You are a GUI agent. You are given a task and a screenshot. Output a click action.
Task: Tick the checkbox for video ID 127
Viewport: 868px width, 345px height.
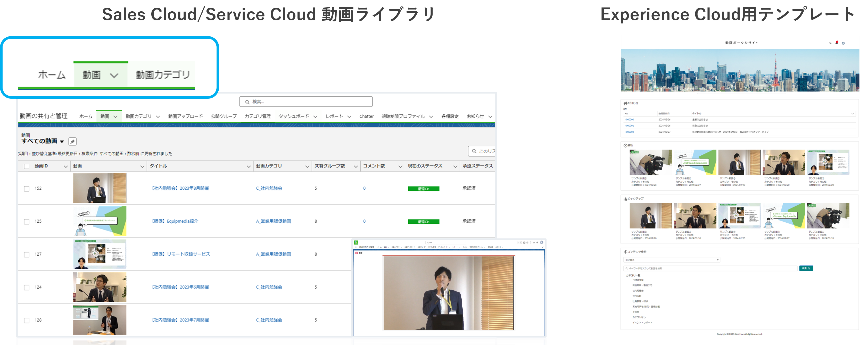click(x=27, y=255)
